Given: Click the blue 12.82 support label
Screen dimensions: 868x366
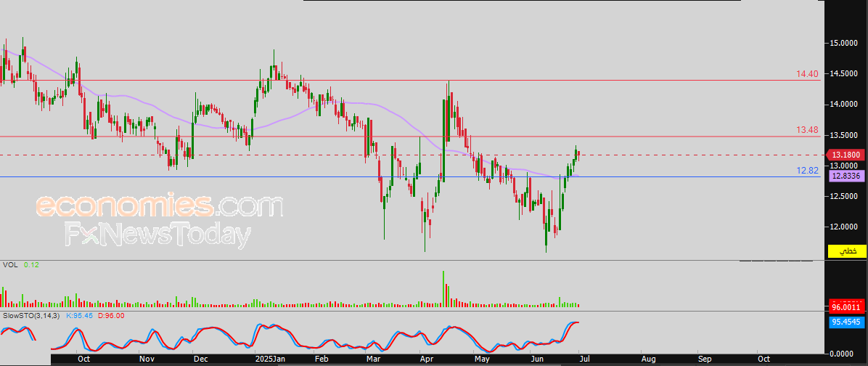Looking at the screenshot, I should [x=807, y=171].
